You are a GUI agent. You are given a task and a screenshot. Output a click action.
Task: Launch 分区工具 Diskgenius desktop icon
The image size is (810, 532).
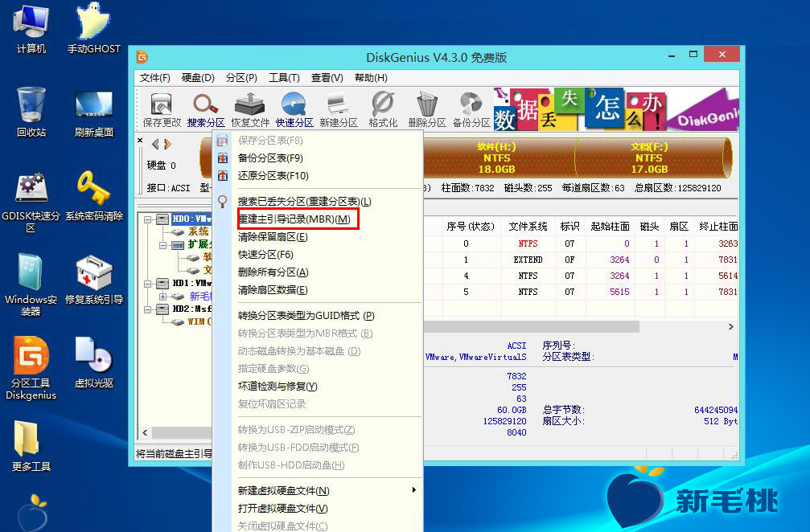(31, 368)
